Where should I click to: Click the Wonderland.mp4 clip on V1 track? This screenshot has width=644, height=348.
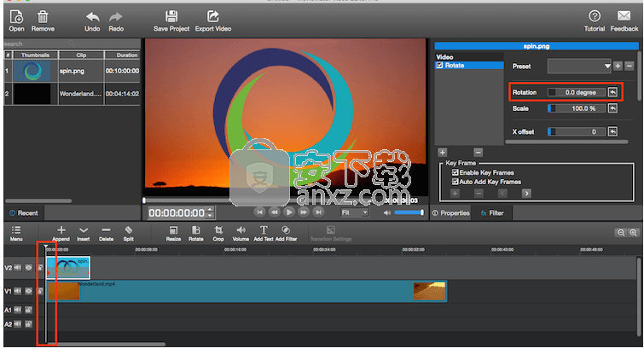(247, 291)
